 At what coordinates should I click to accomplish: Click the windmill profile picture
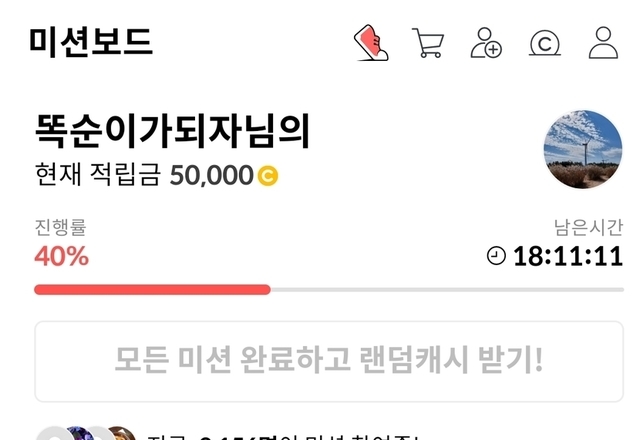[583, 149]
